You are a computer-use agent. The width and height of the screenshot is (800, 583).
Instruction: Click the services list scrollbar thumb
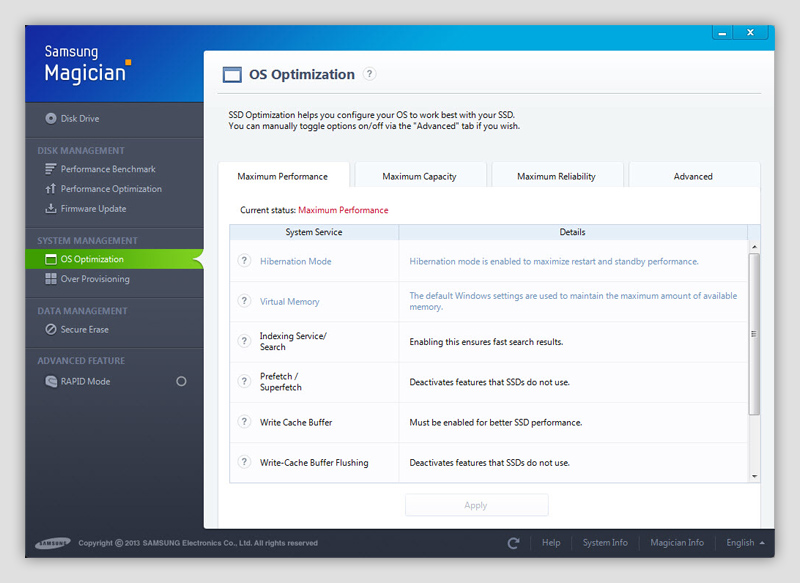tap(754, 334)
